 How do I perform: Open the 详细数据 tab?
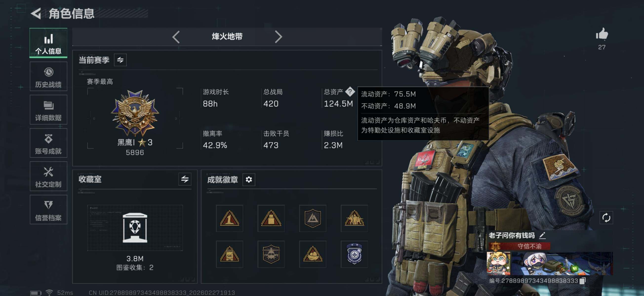coord(48,110)
